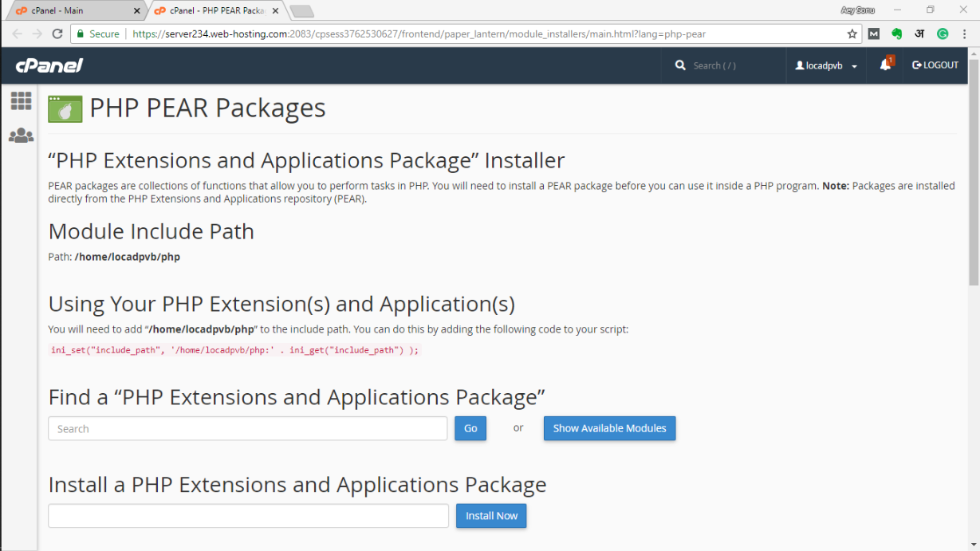Click the magnifier icon in cPanel search
Screen dimensions: 980x551
point(680,65)
